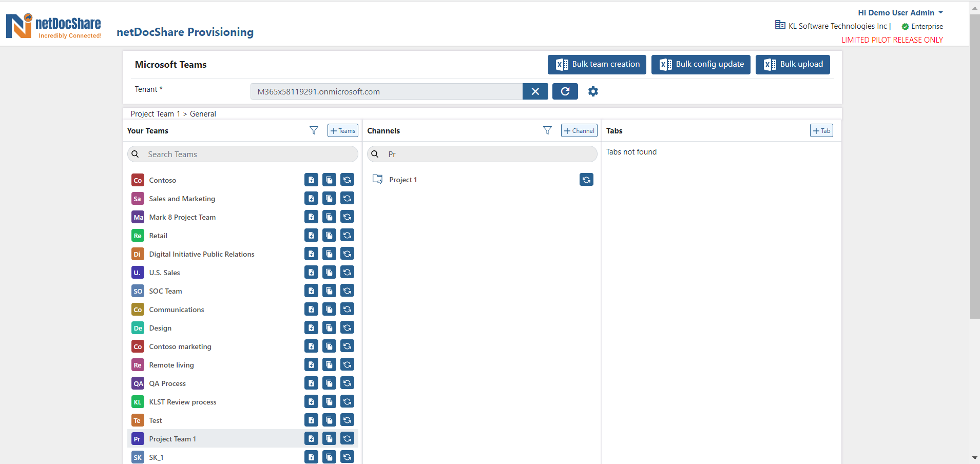Select the Contoso marketing team
The height and width of the screenshot is (464, 980).
tap(180, 346)
